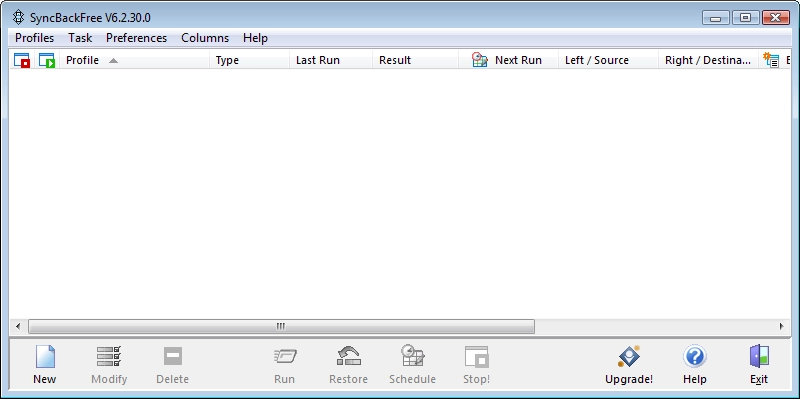Sort by the Right / Destination column
The height and width of the screenshot is (399, 800).
(x=708, y=60)
